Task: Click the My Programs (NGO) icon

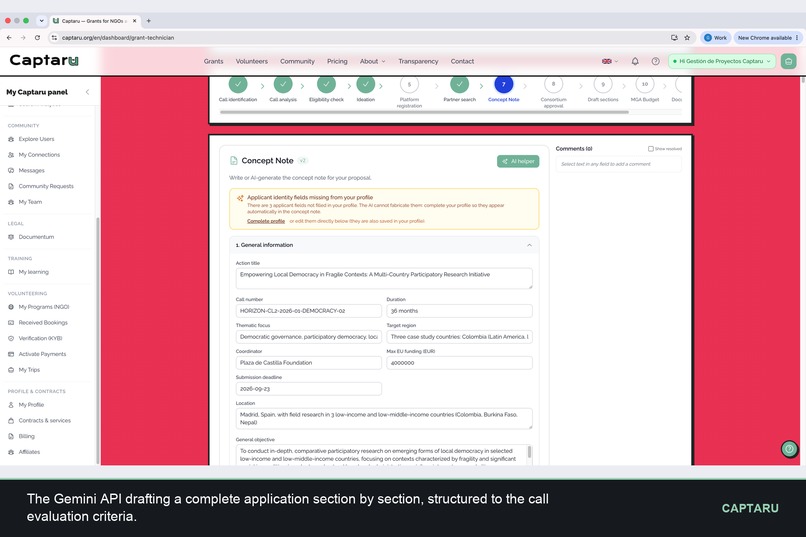Action: pos(11,307)
